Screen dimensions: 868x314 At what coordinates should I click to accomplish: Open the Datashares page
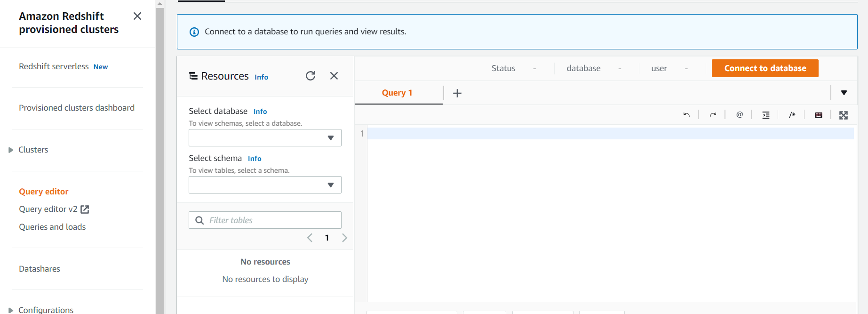[x=40, y=269]
